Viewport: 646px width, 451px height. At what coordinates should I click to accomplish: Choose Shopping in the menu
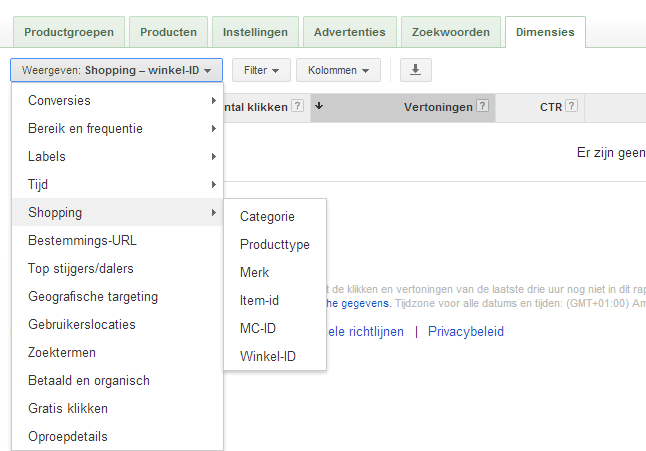117,213
